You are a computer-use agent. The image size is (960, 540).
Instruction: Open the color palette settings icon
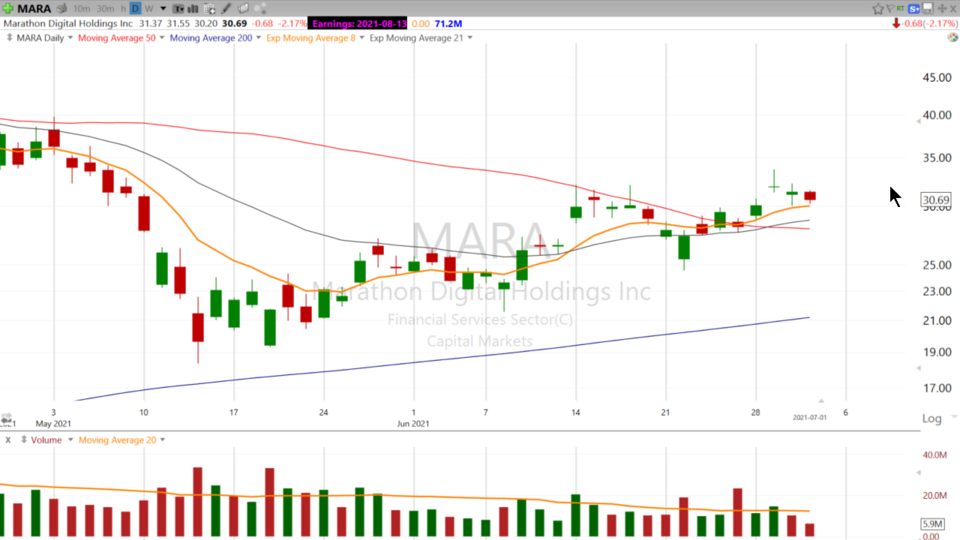coord(953,37)
